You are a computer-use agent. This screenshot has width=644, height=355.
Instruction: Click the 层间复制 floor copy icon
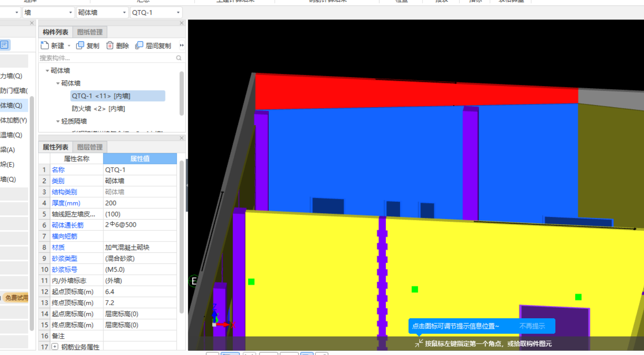click(139, 45)
